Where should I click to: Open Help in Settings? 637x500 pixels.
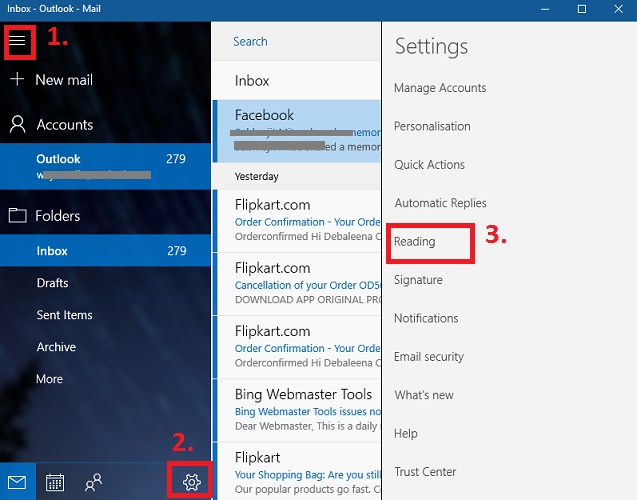tap(405, 433)
